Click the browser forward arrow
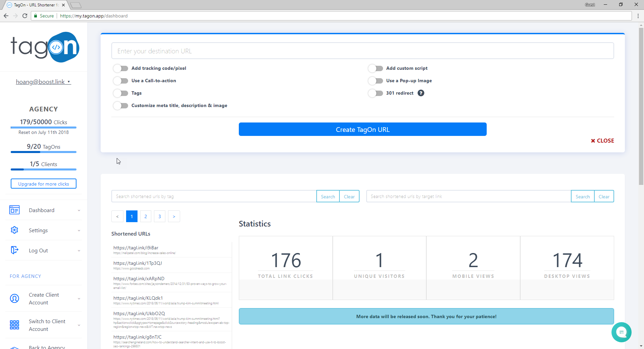The image size is (644, 349). (x=15, y=16)
